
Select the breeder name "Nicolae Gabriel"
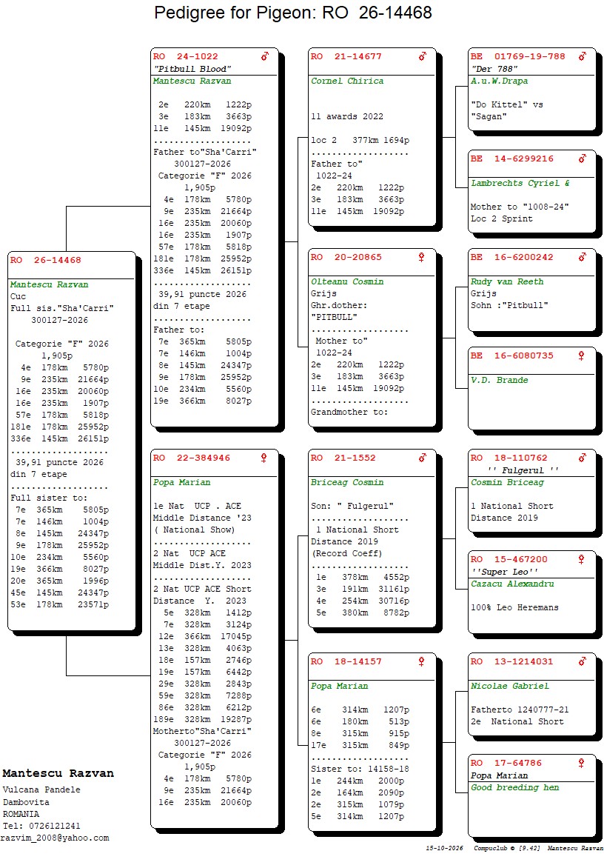pyautogui.click(x=509, y=687)
